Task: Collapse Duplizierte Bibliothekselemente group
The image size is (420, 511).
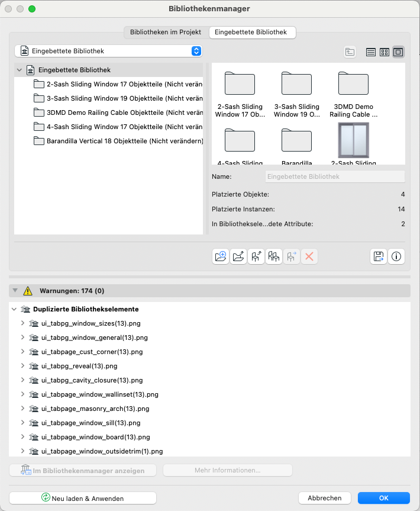Action: pyautogui.click(x=14, y=309)
